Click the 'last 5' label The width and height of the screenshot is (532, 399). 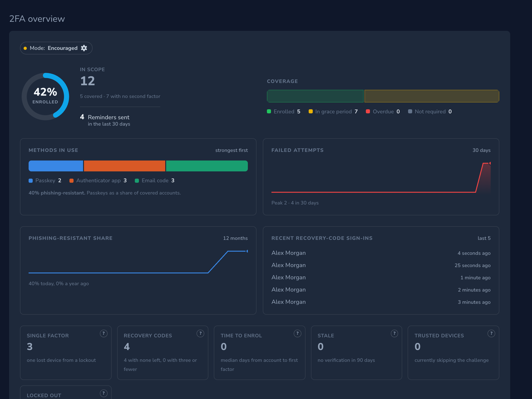pos(484,238)
